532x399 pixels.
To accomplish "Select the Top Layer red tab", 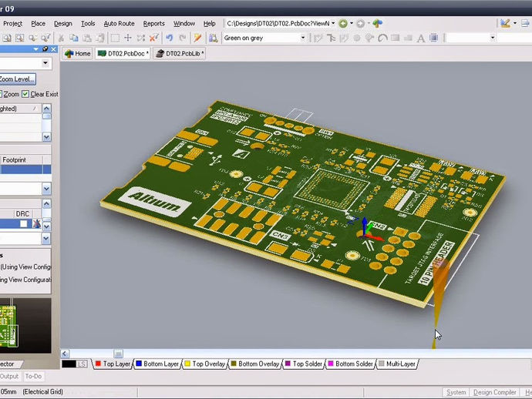I will [x=113, y=364].
